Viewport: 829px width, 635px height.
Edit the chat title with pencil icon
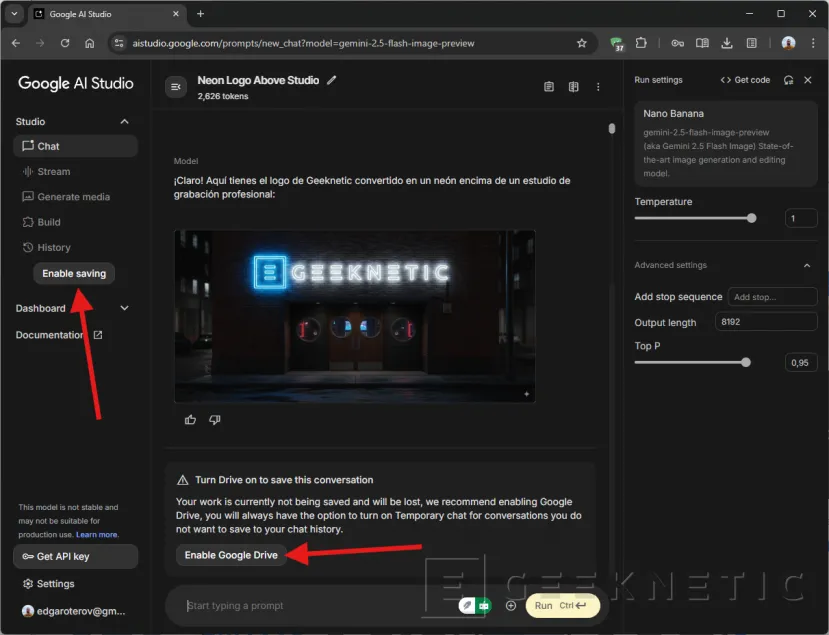(331, 80)
